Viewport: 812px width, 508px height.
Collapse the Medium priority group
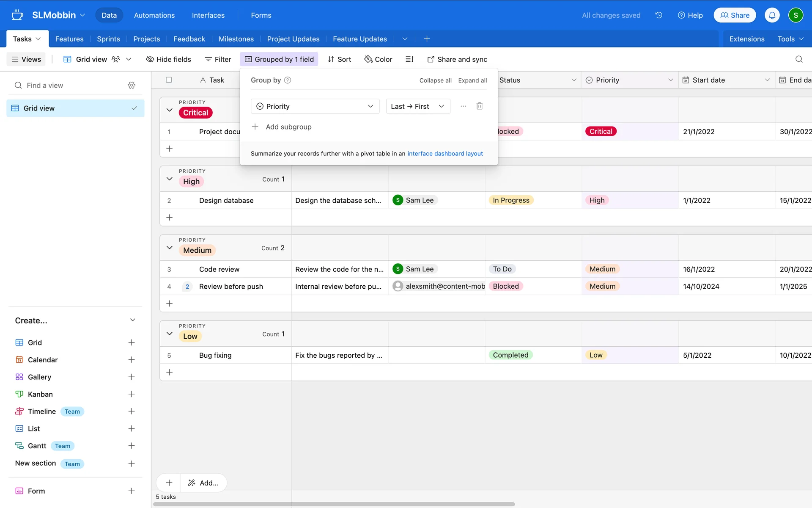point(170,248)
